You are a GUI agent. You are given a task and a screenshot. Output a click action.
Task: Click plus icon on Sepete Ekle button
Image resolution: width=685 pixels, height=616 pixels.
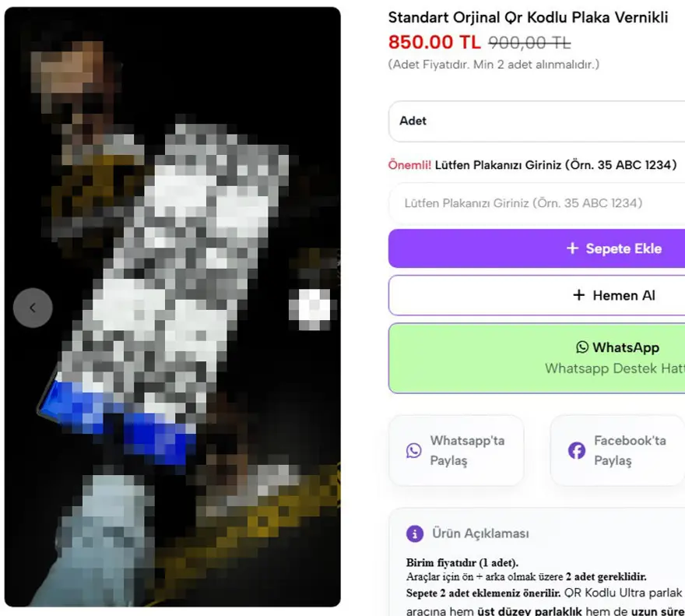(572, 248)
